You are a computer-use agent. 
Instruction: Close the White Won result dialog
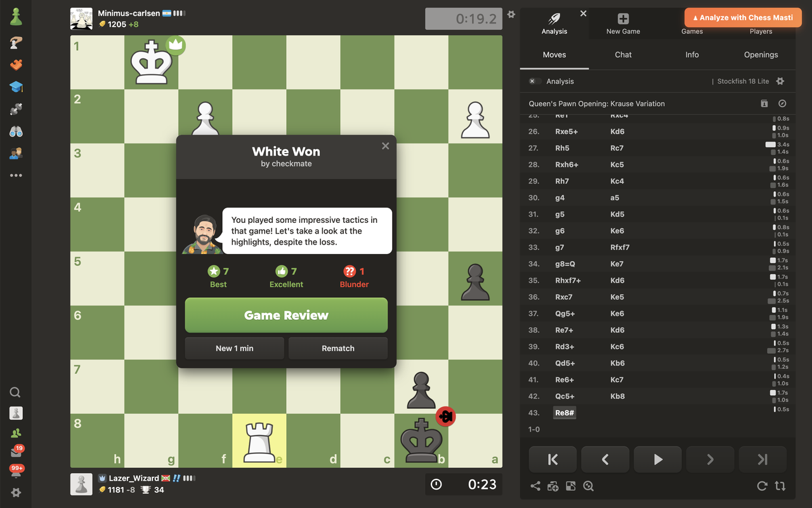tap(385, 146)
